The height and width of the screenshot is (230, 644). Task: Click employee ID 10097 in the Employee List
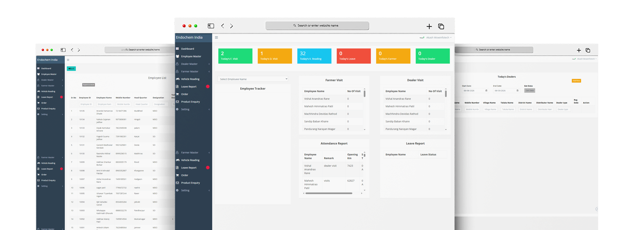click(x=82, y=179)
